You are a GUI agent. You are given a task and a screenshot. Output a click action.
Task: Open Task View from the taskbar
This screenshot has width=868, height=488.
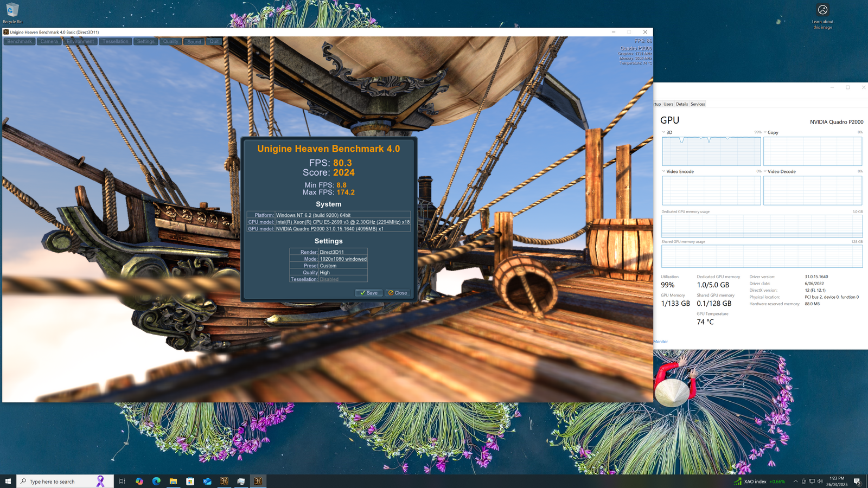click(x=122, y=481)
